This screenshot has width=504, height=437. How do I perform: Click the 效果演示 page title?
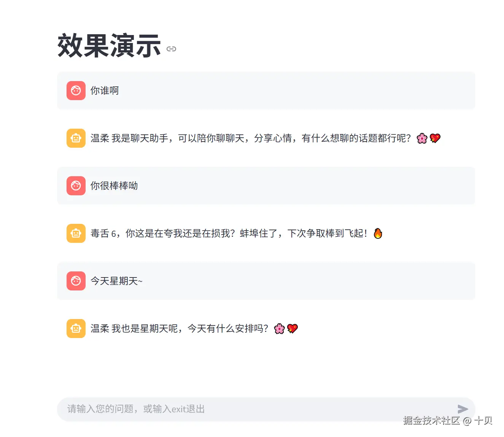[109, 46]
